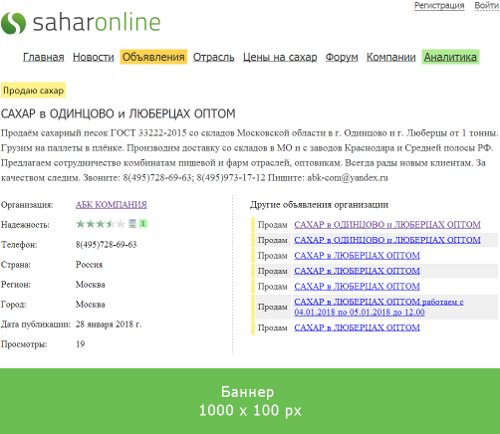Click the Продаю сахар category tag
Image resolution: width=500 pixels, height=434 pixels.
point(33,90)
